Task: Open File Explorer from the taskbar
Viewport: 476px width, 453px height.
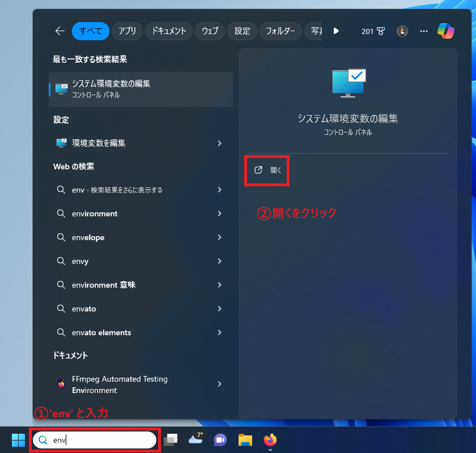Action: [245, 440]
